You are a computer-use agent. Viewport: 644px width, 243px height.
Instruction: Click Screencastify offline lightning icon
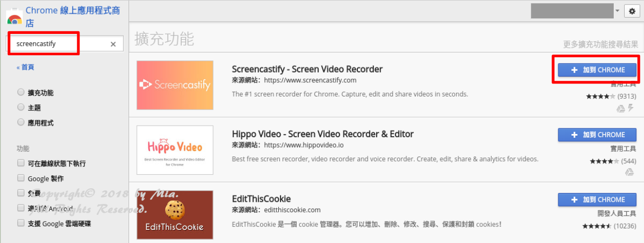pyautogui.click(x=631, y=108)
